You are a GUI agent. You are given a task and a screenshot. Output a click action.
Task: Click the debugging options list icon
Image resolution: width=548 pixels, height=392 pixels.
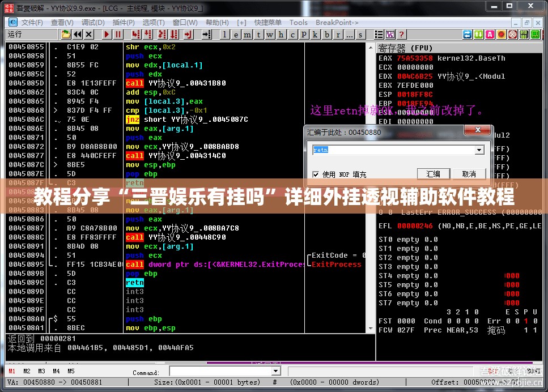click(379, 34)
